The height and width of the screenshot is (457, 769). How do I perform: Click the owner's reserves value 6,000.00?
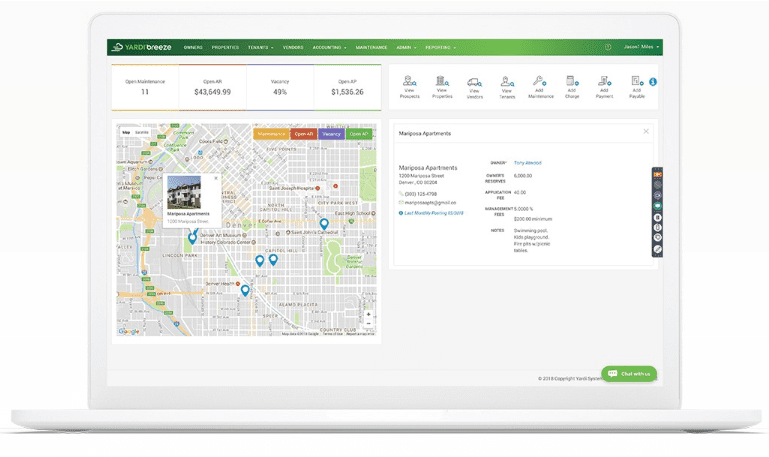[x=523, y=176]
